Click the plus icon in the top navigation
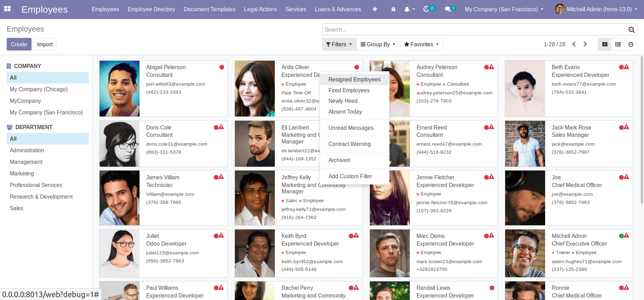The height and width of the screenshot is (300, 644). (x=375, y=9)
